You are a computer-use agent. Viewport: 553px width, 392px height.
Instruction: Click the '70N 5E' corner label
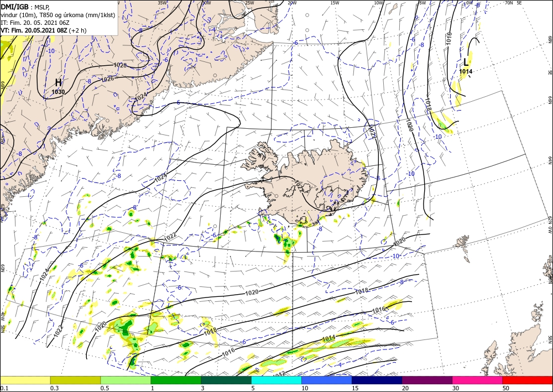click(x=513, y=3)
